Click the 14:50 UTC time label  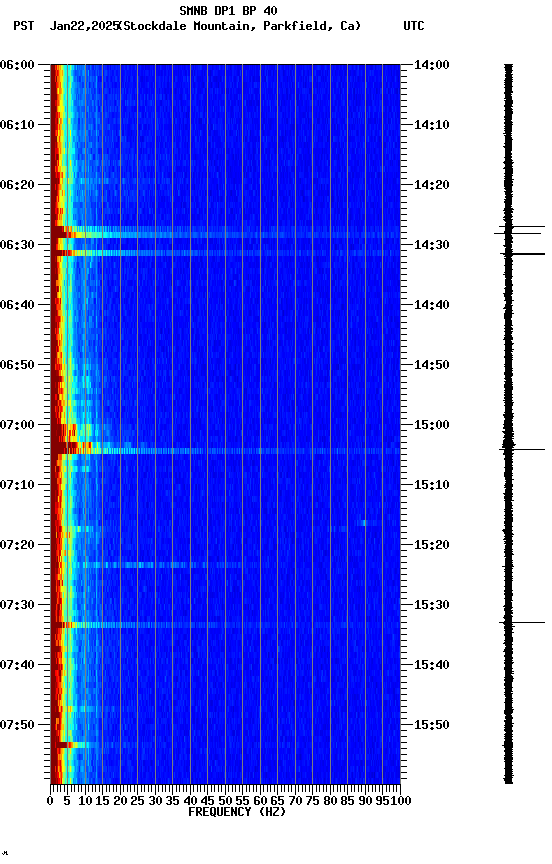click(432, 365)
